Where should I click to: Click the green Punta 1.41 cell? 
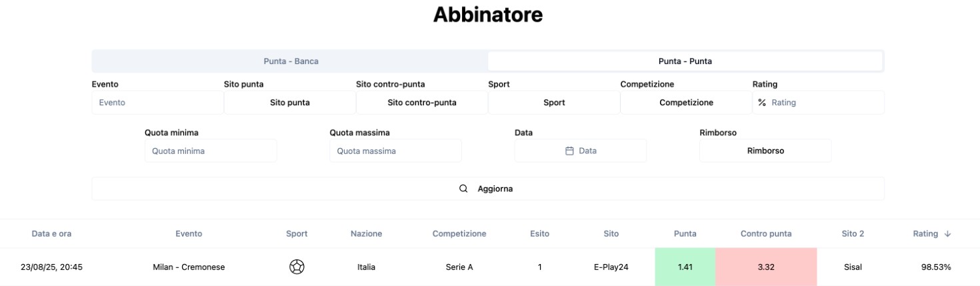tap(685, 267)
